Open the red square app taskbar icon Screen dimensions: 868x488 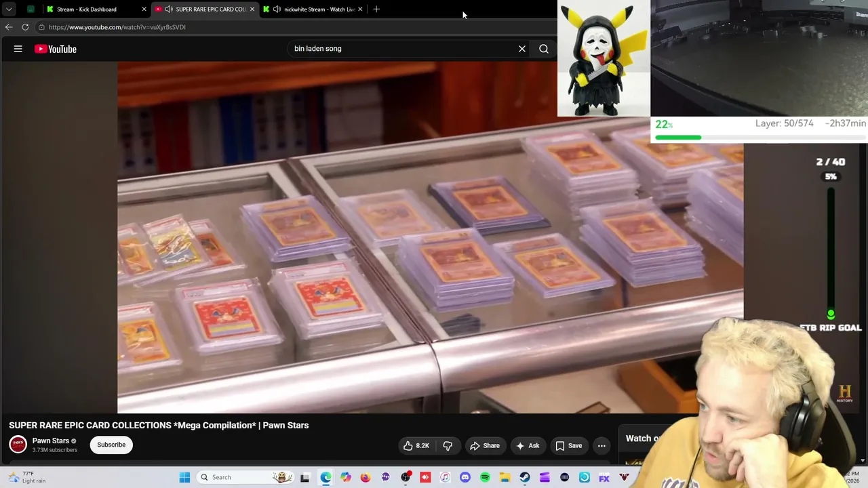click(x=425, y=477)
